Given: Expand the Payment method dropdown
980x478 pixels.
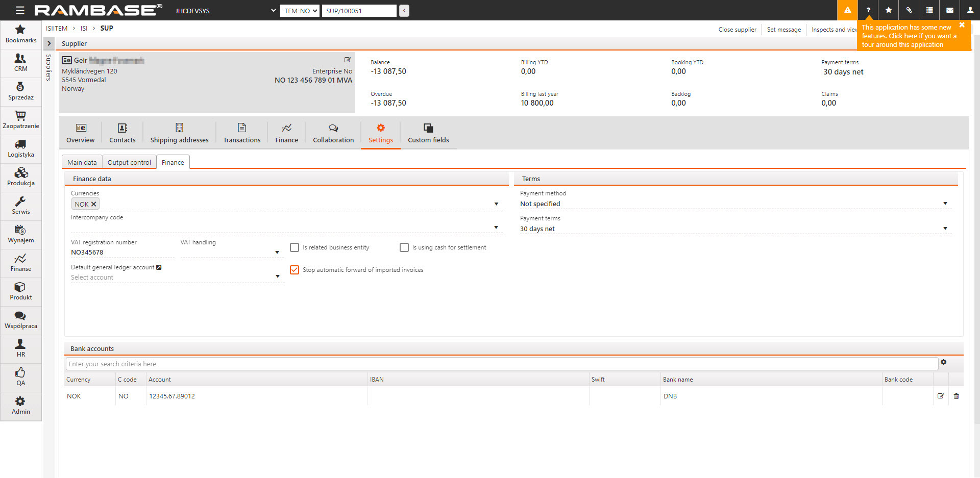Looking at the screenshot, I should click(945, 204).
